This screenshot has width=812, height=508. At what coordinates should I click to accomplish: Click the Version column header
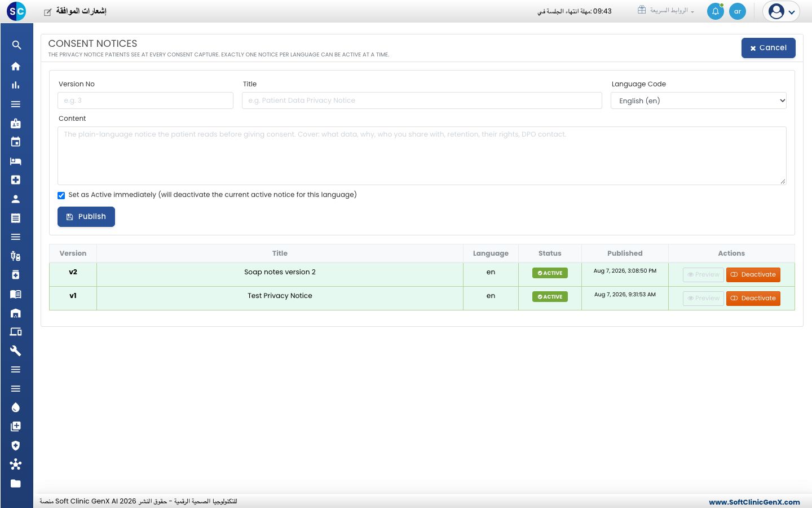point(73,253)
